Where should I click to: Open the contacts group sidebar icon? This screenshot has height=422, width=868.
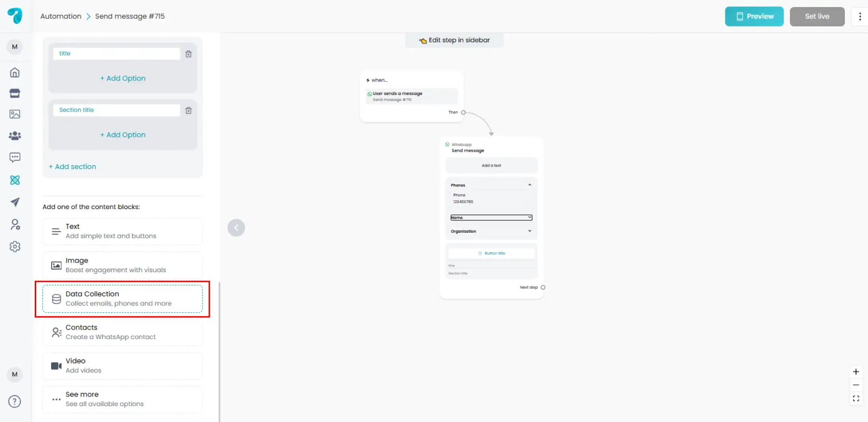click(x=15, y=136)
